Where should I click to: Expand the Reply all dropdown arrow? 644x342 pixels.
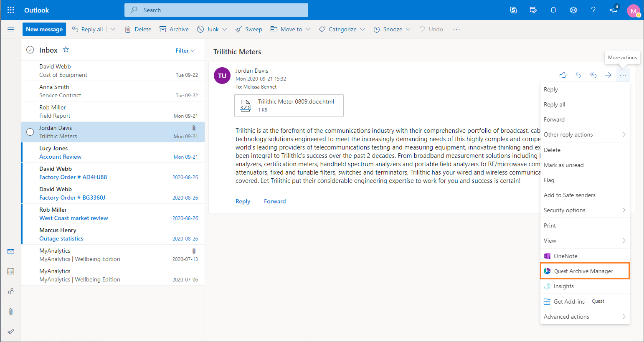[113, 29]
